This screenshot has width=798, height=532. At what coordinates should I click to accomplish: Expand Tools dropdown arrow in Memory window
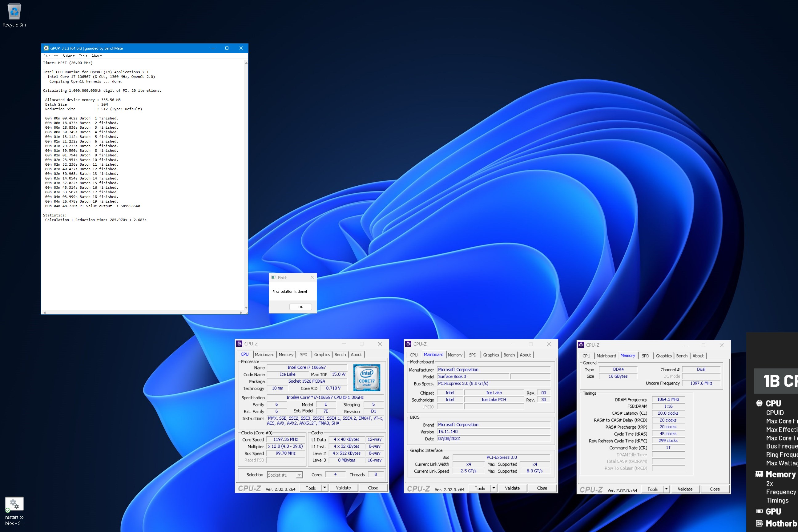click(x=666, y=489)
